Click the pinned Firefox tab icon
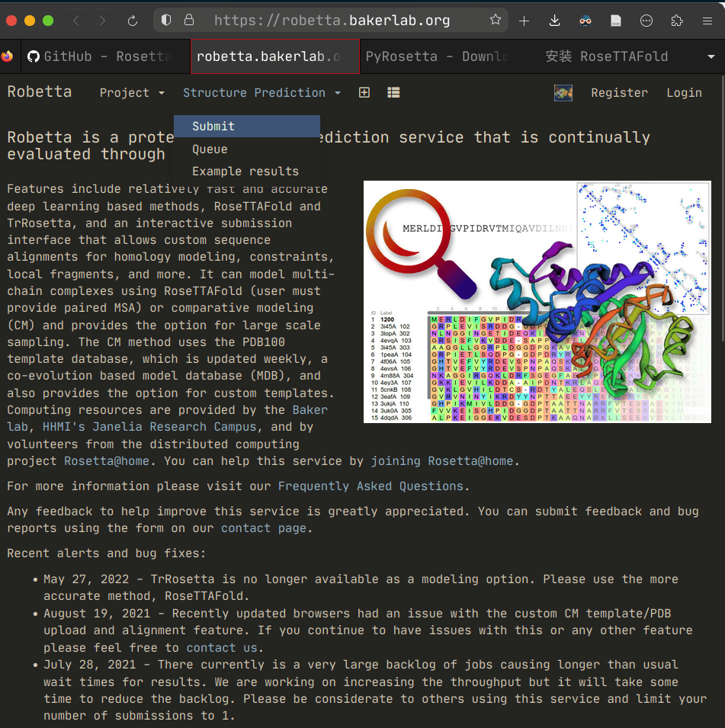The width and height of the screenshot is (725, 728). click(x=8, y=56)
